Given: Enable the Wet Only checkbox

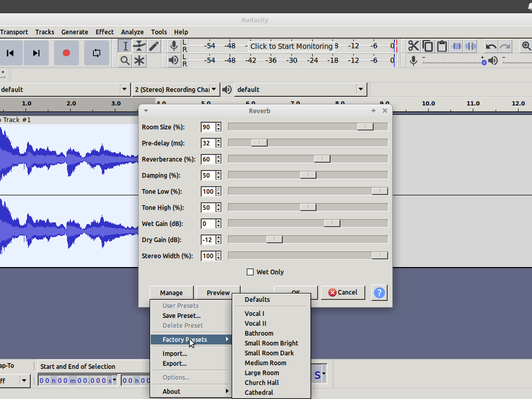Looking at the screenshot, I should [250, 272].
